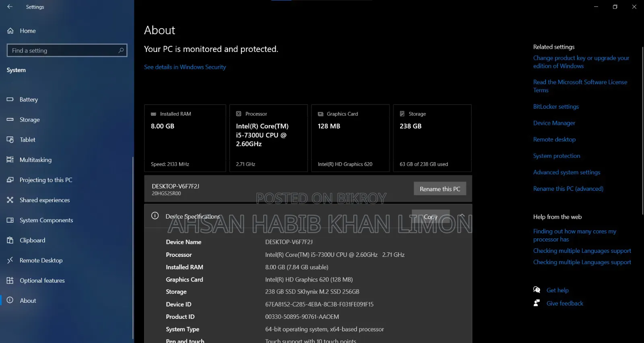Open Microsoft Software License Terms link

[580, 86]
